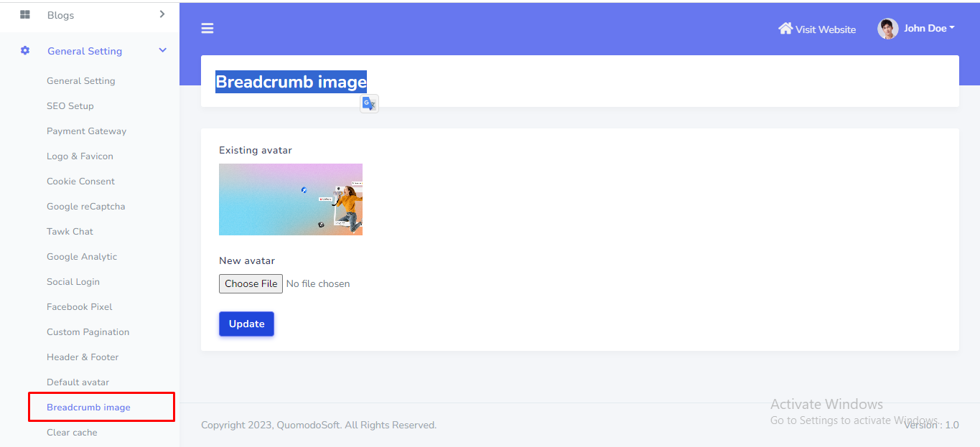
Task: Click the hamburger menu icon
Action: click(207, 29)
